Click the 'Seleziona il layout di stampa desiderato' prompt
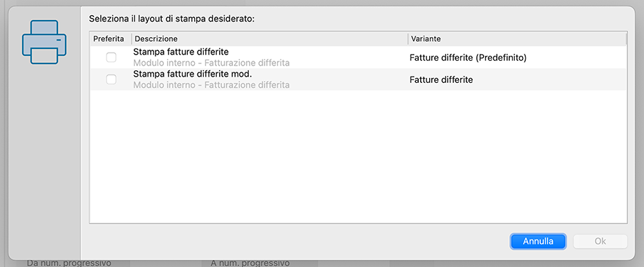The image size is (644, 267). 172,19
